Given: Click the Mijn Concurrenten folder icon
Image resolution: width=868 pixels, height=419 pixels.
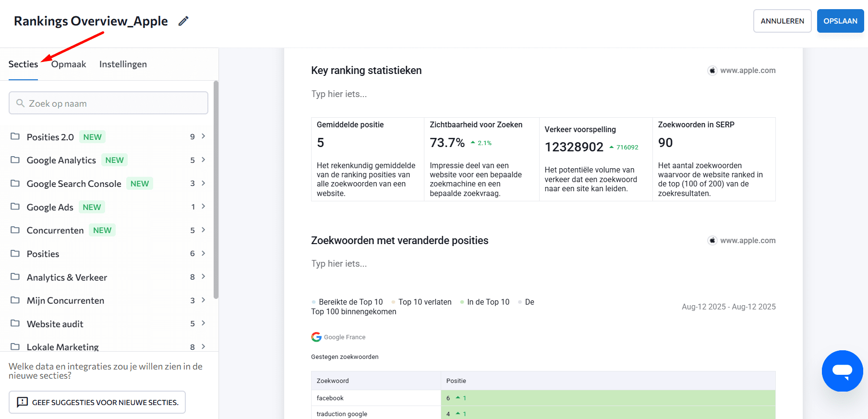Looking at the screenshot, I should coord(15,300).
